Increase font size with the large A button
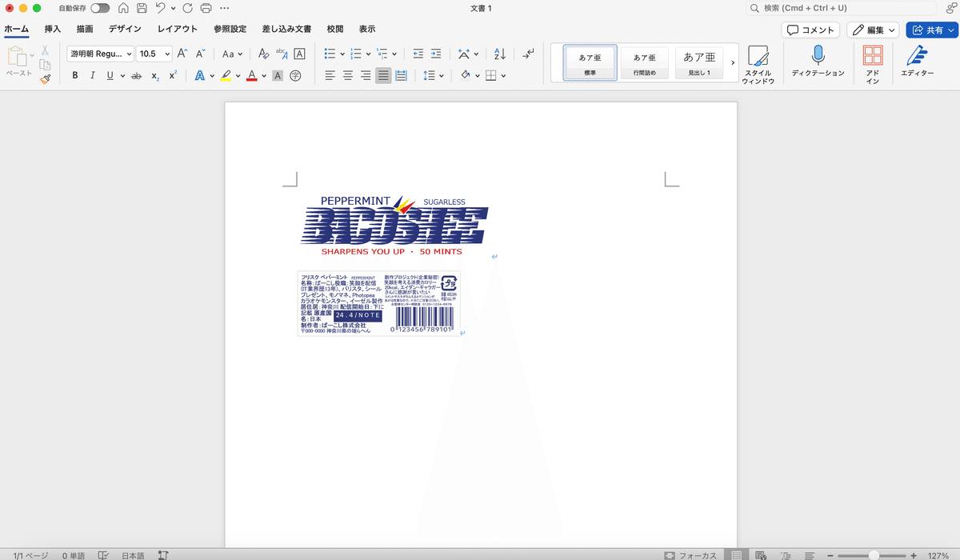The image size is (960, 560). click(182, 54)
